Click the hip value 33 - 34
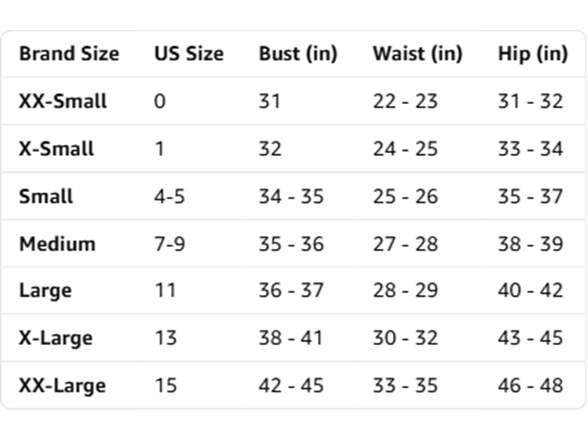 (x=530, y=149)
